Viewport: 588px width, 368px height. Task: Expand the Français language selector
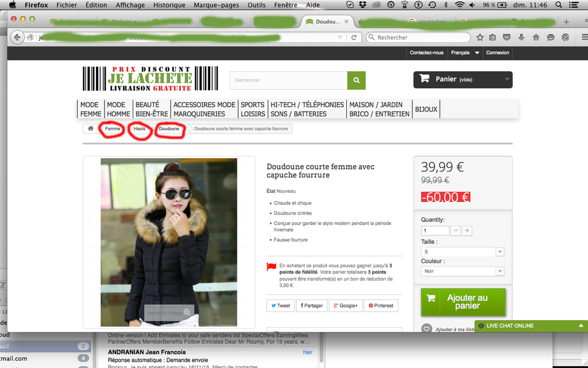point(465,52)
